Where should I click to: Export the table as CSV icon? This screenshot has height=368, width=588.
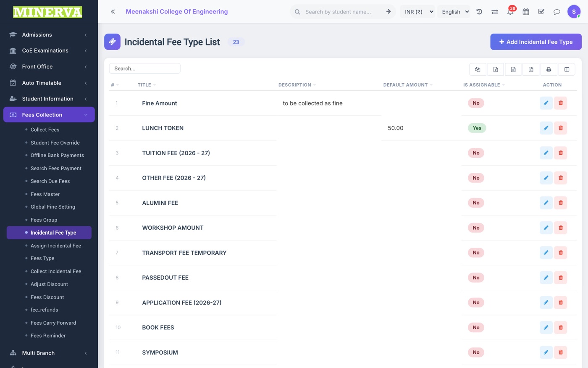[x=513, y=69]
